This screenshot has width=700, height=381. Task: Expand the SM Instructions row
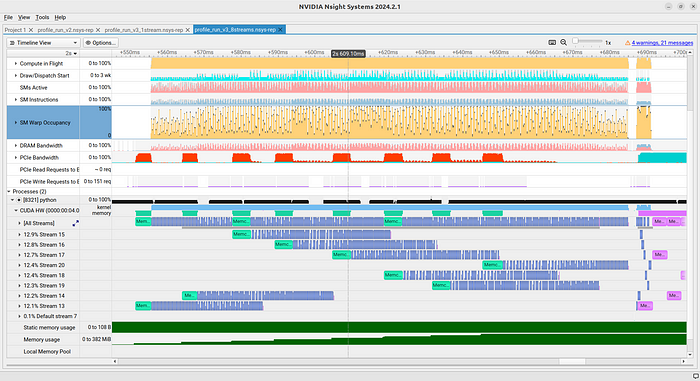(x=16, y=100)
